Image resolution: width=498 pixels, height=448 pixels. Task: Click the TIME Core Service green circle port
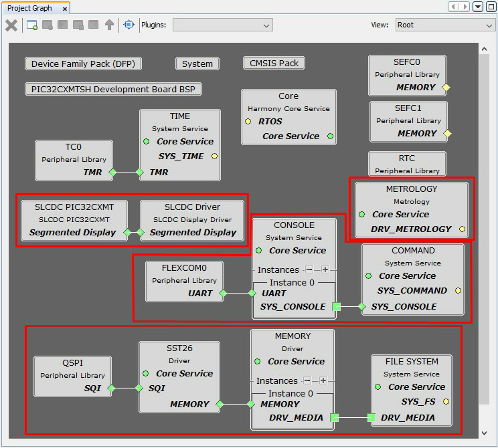coord(146,142)
